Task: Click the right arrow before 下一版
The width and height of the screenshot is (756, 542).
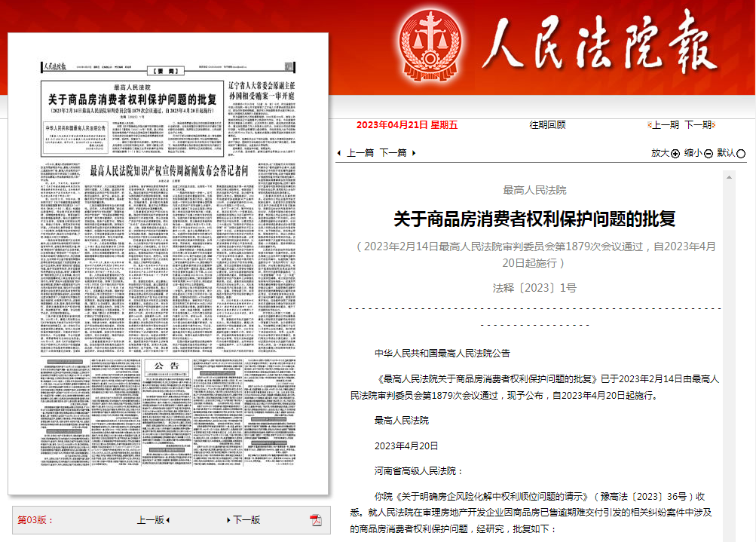Action: pos(228,520)
